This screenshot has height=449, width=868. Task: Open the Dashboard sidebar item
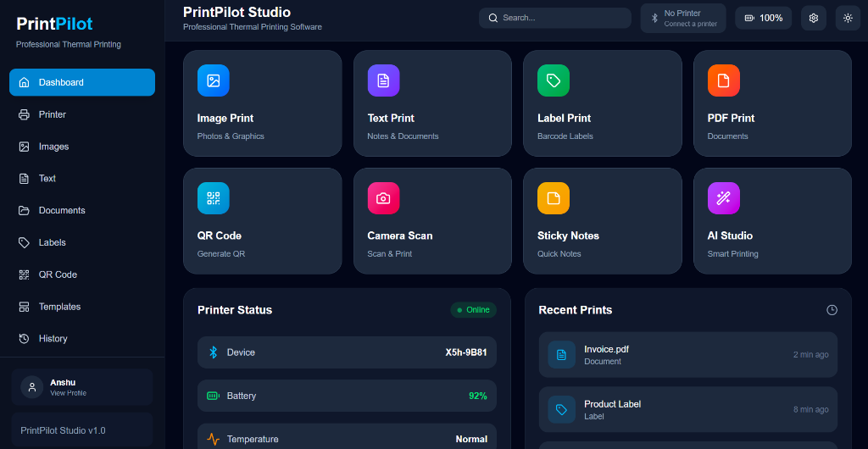tap(82, 82)
